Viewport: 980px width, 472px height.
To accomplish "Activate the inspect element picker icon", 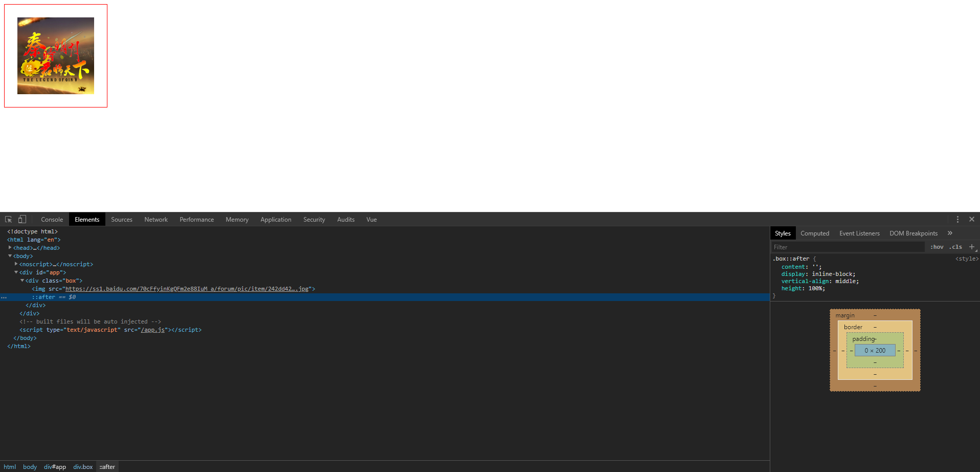I will tap(8, 219).
